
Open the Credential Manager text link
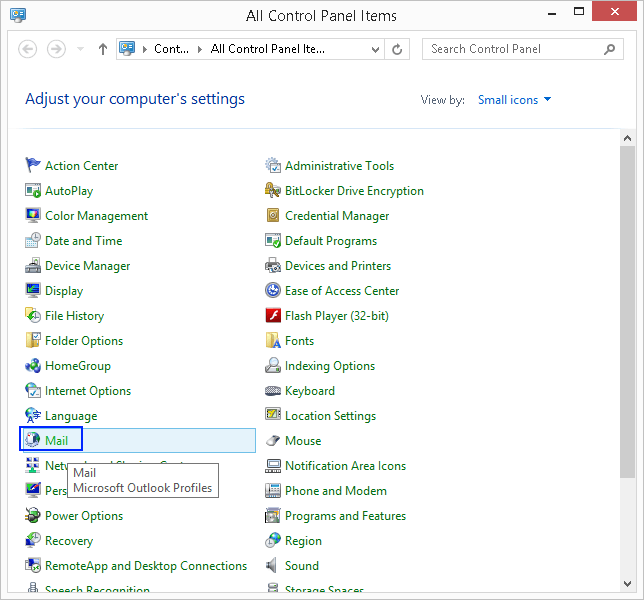click(337, 216)
